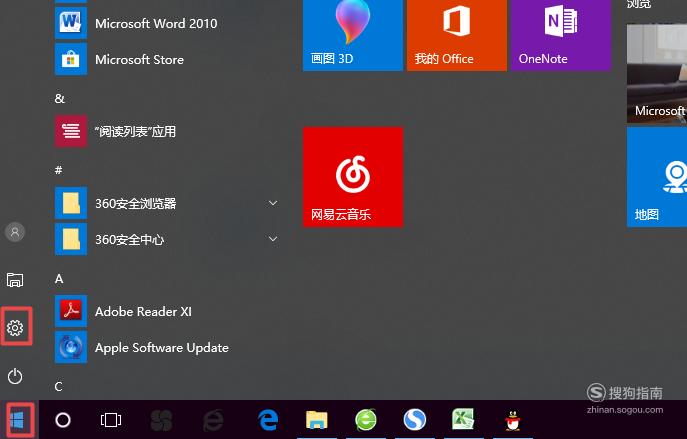The image size is (687, 439).
Task: Launch the 网易云音乐 tile
Action: (353, 177)
